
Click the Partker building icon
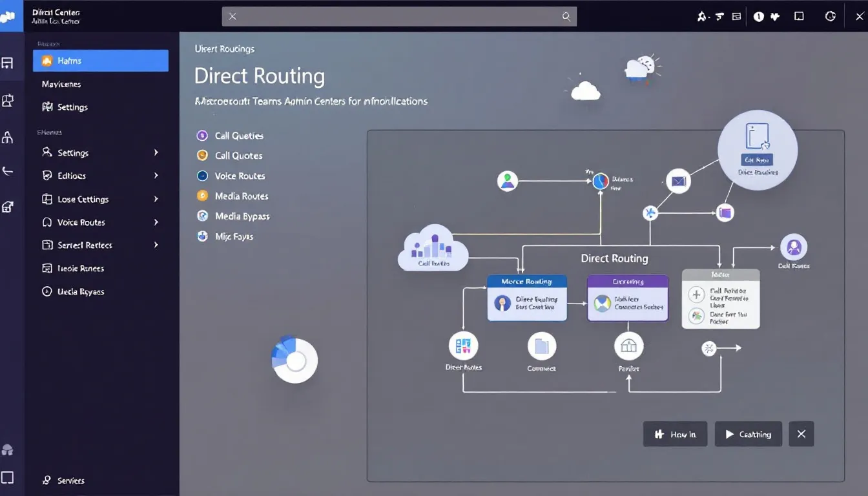tap(628, 346)
